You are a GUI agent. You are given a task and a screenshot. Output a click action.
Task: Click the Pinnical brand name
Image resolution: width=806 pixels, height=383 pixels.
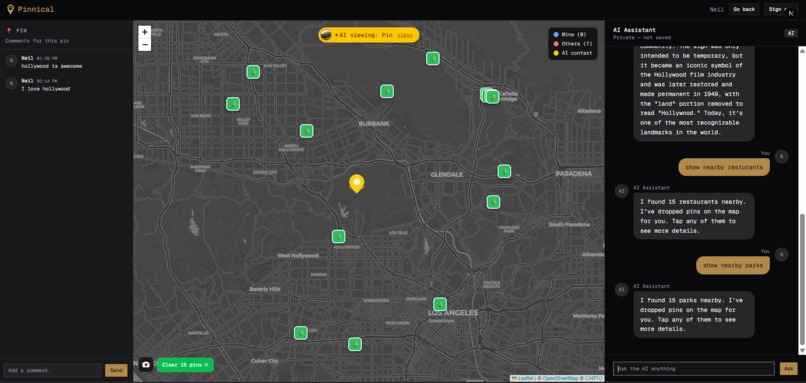(x=35, y=9)
